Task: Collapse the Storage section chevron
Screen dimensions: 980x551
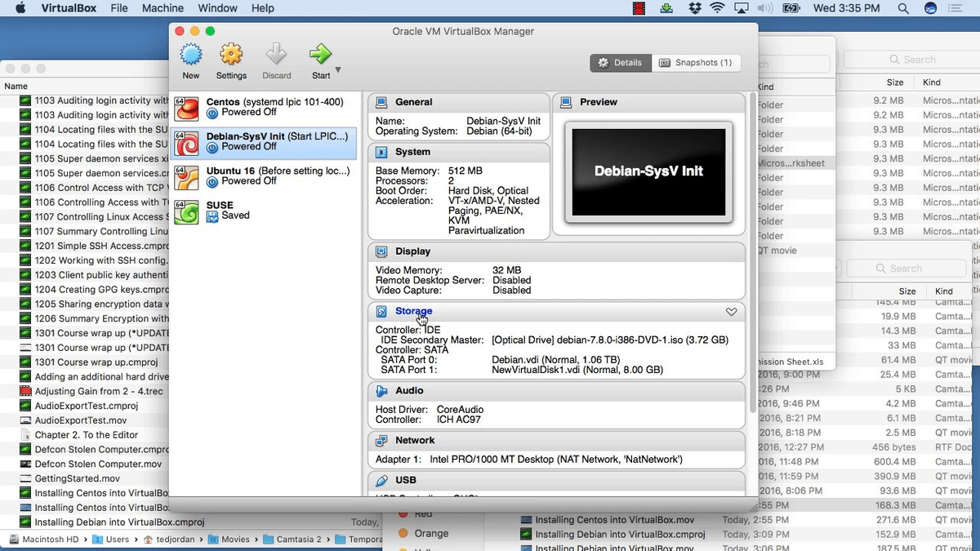Action: coord(731,312)
